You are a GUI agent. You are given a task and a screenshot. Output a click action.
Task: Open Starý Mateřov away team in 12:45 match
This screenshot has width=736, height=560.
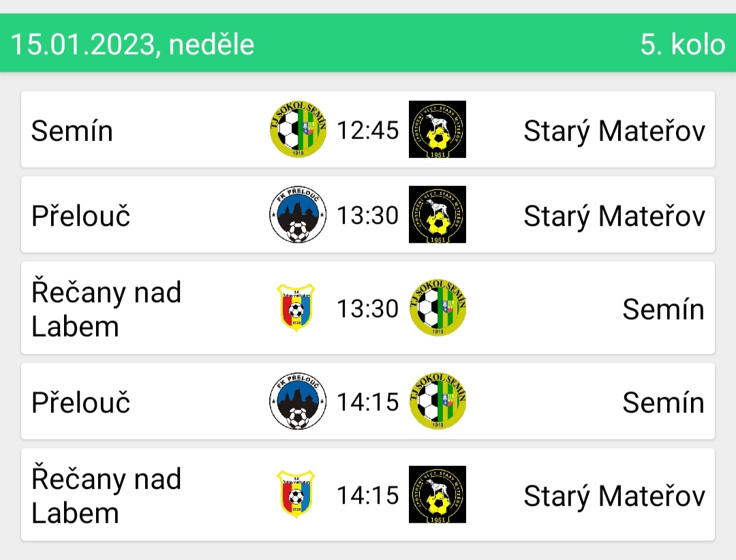[x=615, y=131]
